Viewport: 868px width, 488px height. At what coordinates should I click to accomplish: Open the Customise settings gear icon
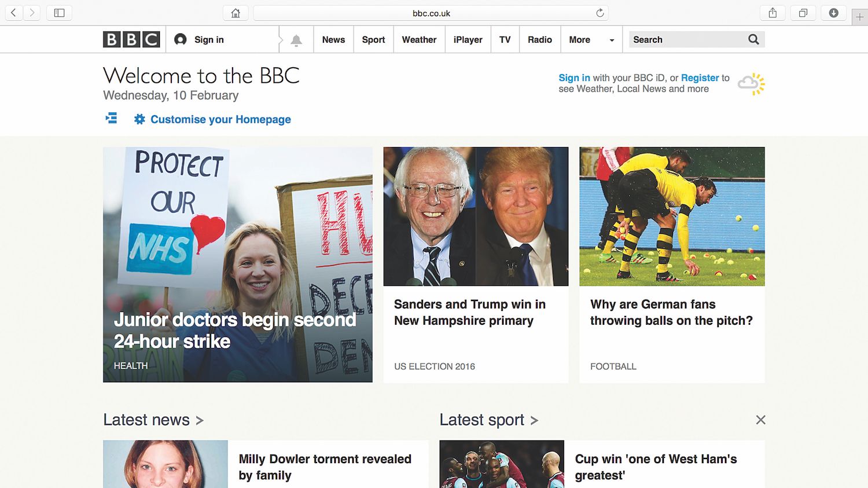click(139, 119)
